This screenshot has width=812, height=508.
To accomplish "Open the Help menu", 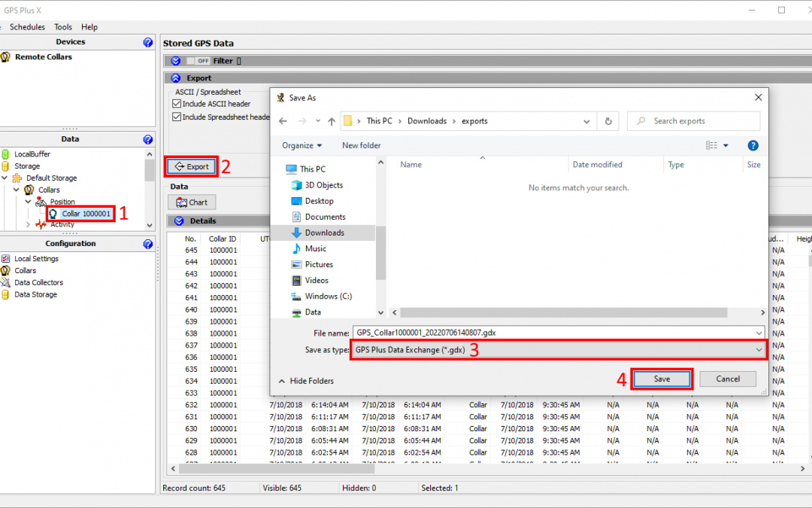I will [89, 27].
